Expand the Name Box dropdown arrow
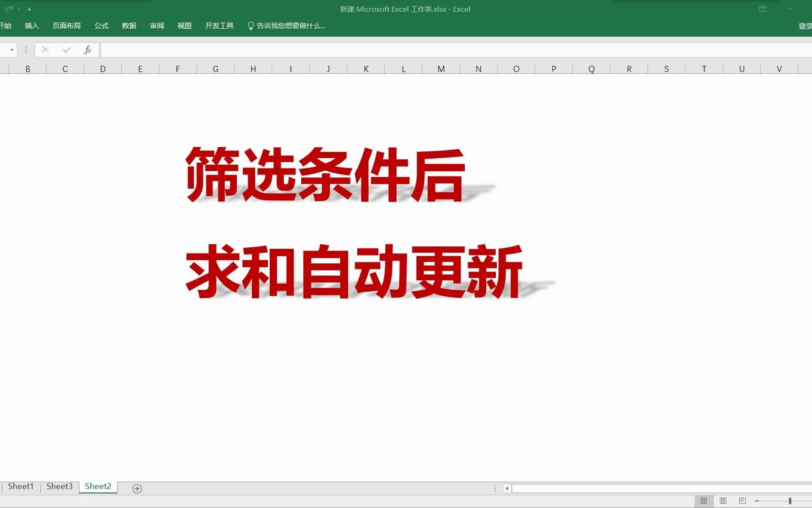Viewport: 812px width, 508px height. coord(11,50)
